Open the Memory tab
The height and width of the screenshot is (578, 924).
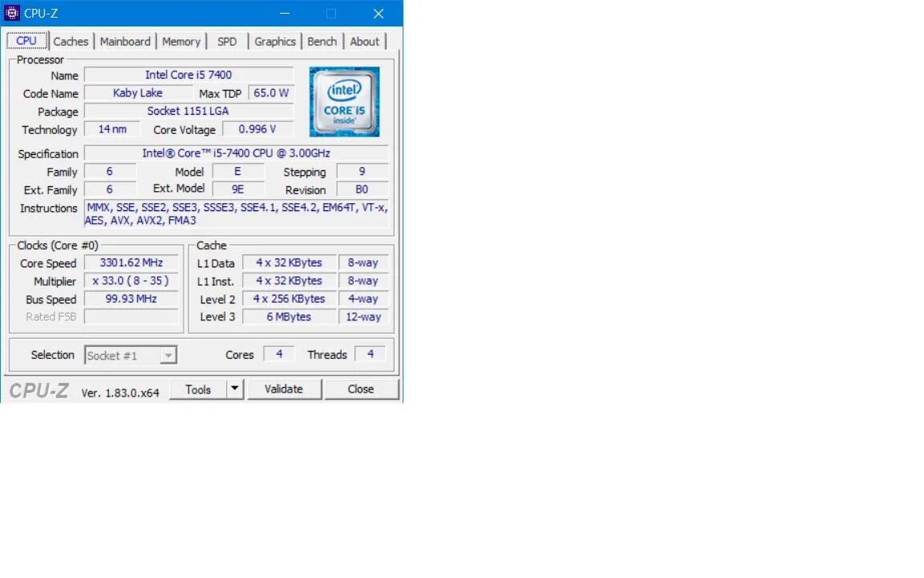point(181,41)
